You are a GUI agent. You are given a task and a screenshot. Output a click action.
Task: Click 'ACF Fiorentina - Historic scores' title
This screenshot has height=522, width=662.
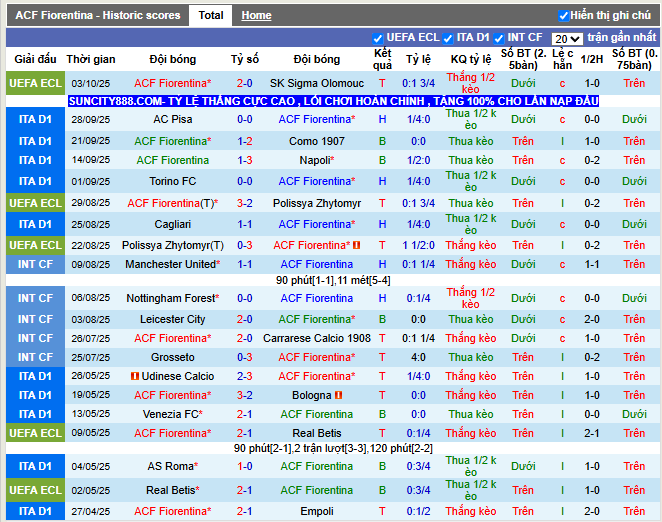tap(98, 16)
